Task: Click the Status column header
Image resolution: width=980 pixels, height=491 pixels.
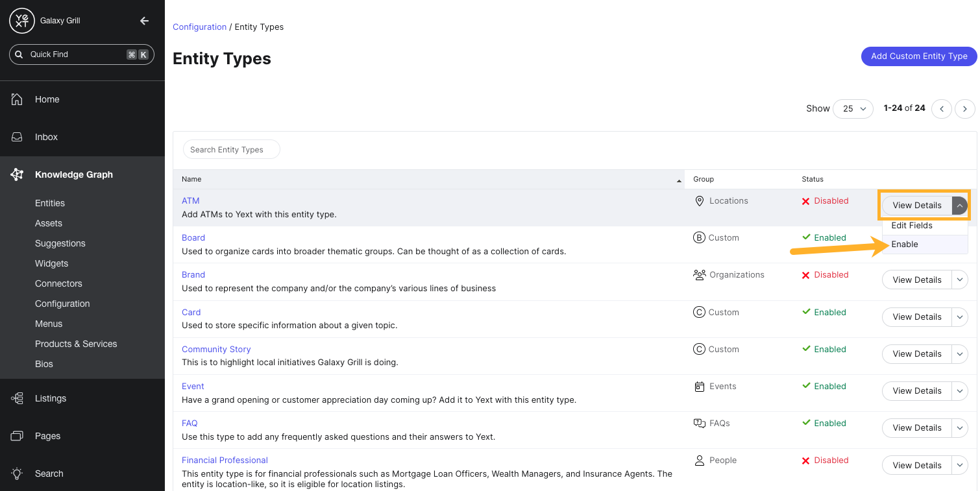Action: click(x=813, y=180)
